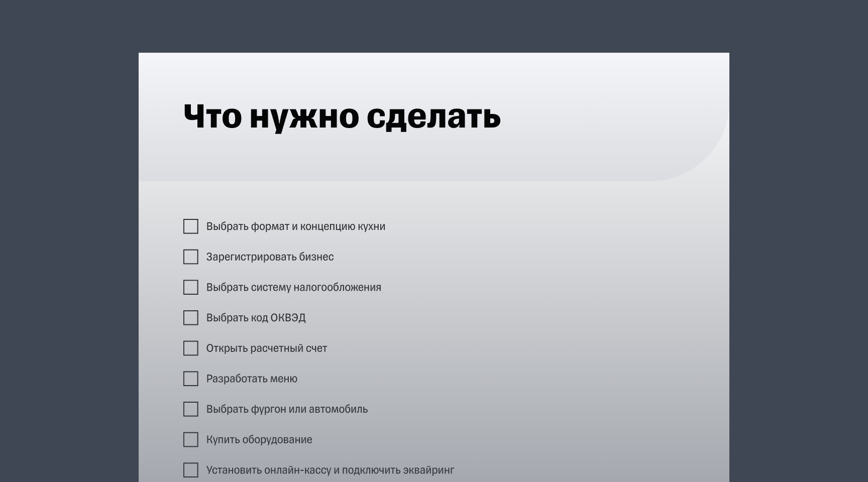Click the label Выбрать код ОКВЭД
This screenshot has height=482, width=868.
tap(256, 318)
